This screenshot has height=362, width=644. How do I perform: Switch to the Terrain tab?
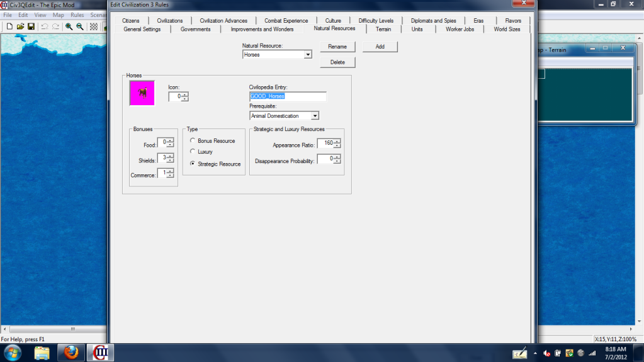click(383, 29)
